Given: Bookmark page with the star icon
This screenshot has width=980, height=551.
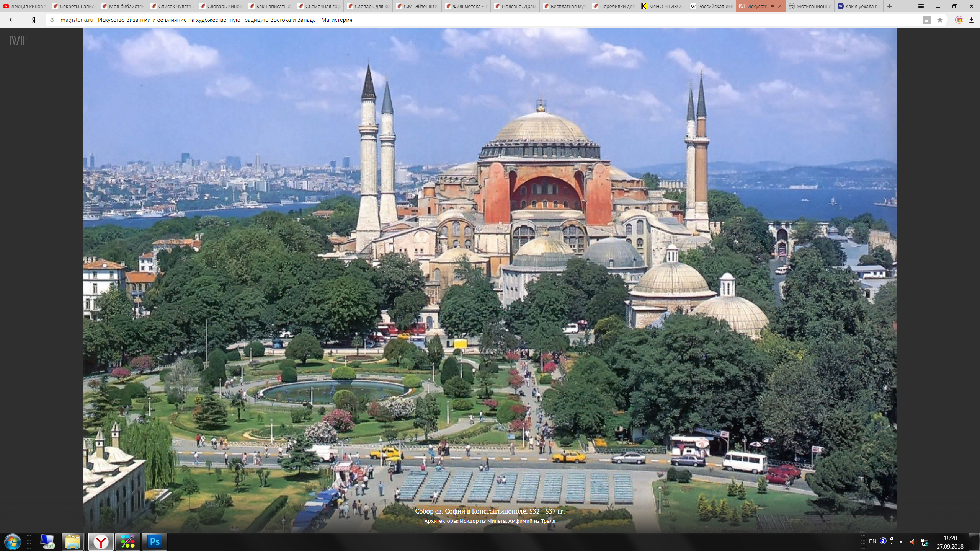Looking at the screenshot, I should (x=940, y=20).
